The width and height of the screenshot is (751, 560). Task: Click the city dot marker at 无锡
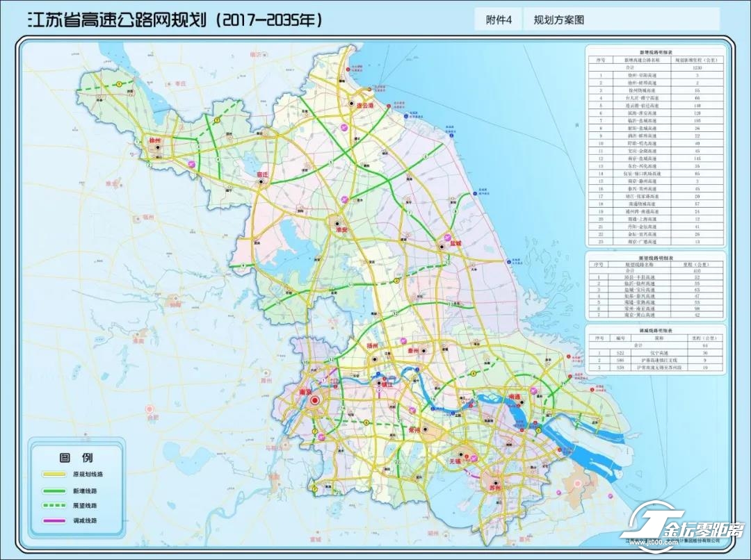click(461, 454)
